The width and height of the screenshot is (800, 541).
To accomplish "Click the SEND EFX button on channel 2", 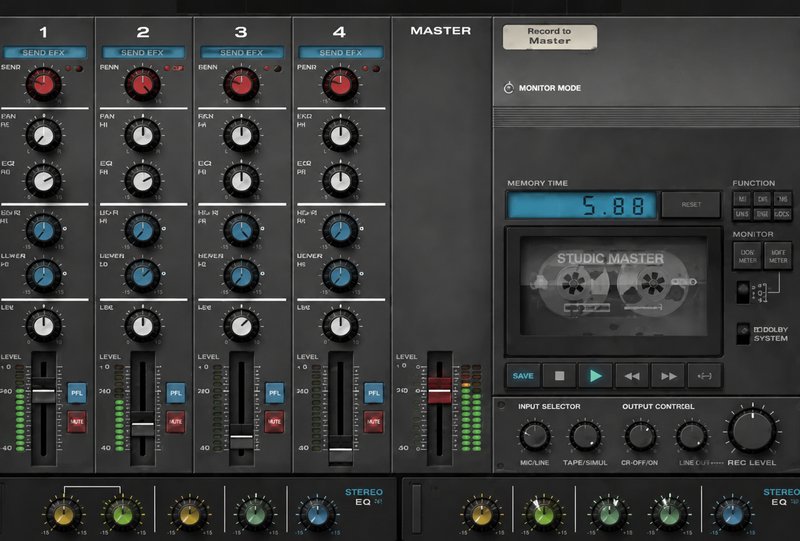I will [x=143, y=53].
